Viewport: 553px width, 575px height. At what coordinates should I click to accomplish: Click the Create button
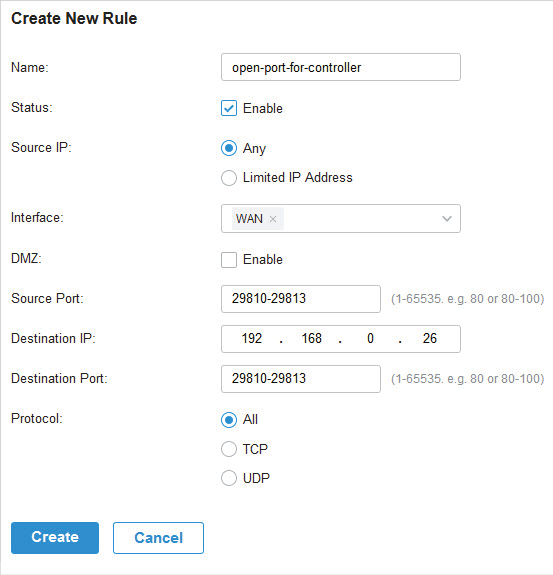pyautogui.click(x=55, y=538)
